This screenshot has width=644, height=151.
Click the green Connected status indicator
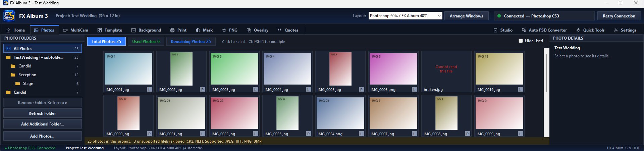coord(499,16)
